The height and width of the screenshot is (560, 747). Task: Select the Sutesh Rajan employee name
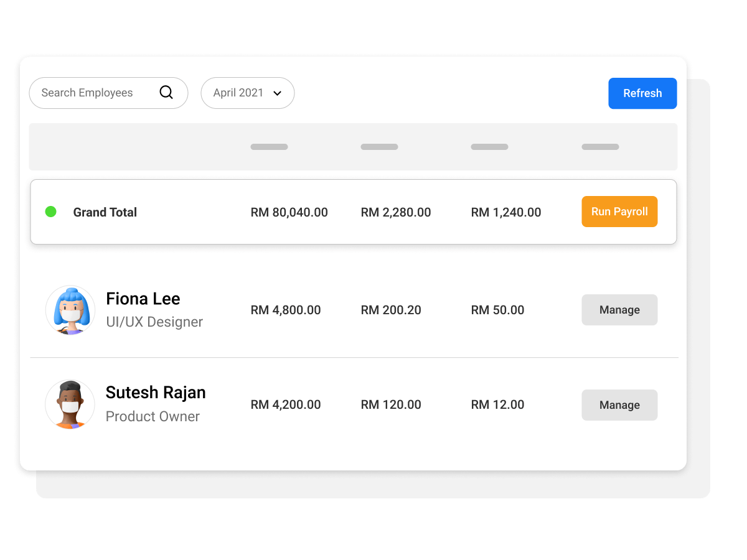[156, 393]
